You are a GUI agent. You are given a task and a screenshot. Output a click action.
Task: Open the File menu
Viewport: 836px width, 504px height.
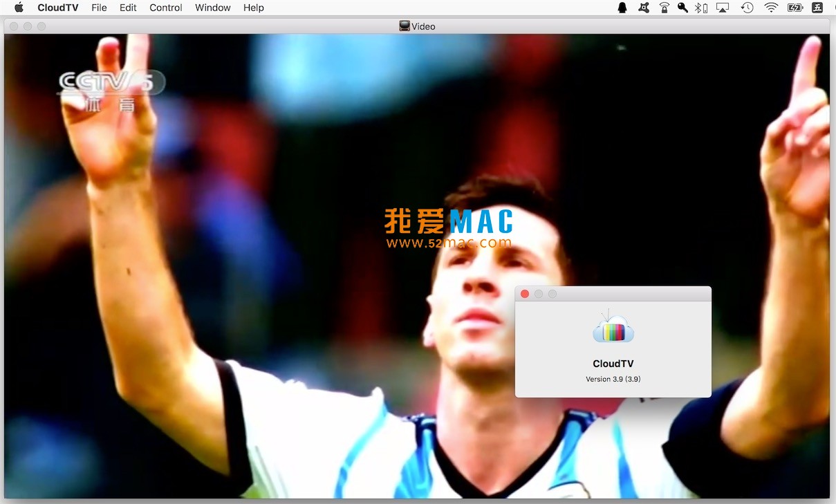pyautogui.click(x=99, y=8)
